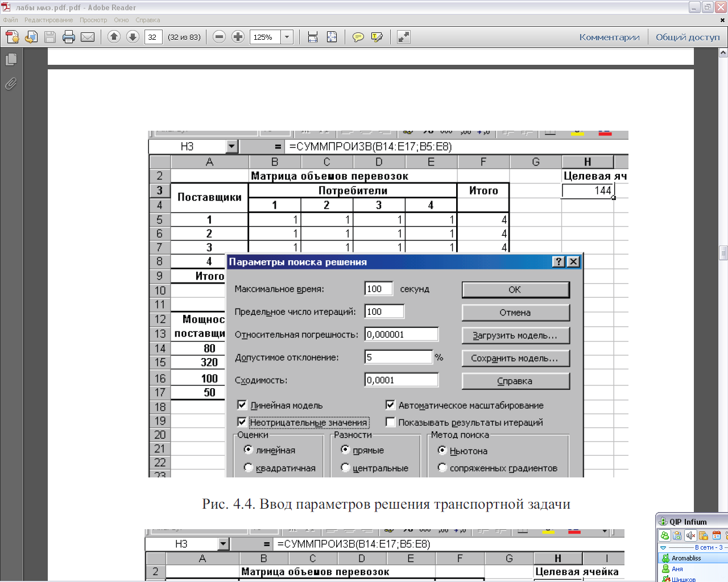728x582 pixels.
Task: Select the highlight text tool
Action: [x=377, y=37]
